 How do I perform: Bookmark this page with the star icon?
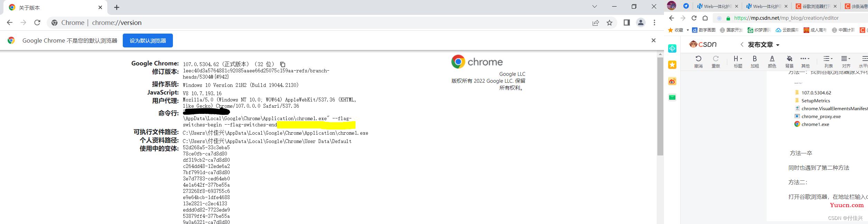click(x=609, y=23)
